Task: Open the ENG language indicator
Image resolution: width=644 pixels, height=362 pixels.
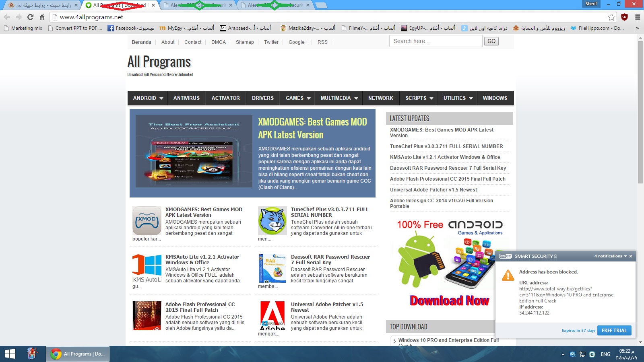Action: pyautogui.click(x=605, y=354)
